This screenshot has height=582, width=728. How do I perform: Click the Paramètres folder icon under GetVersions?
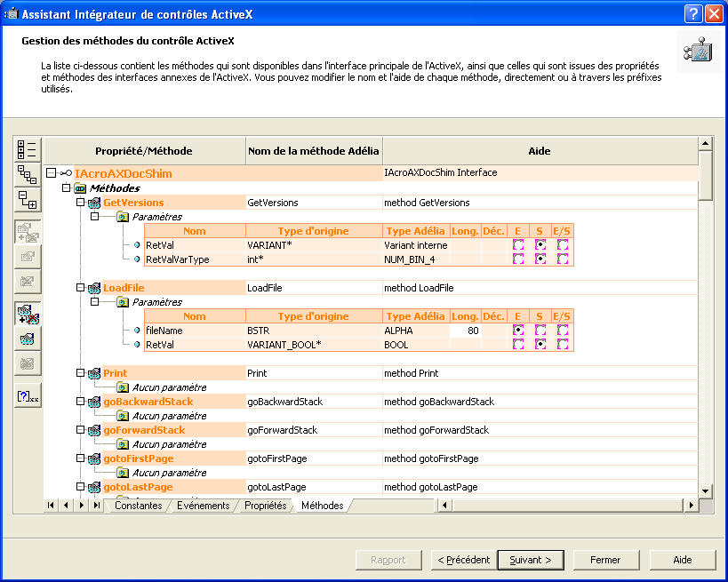[x=123, y=217]
